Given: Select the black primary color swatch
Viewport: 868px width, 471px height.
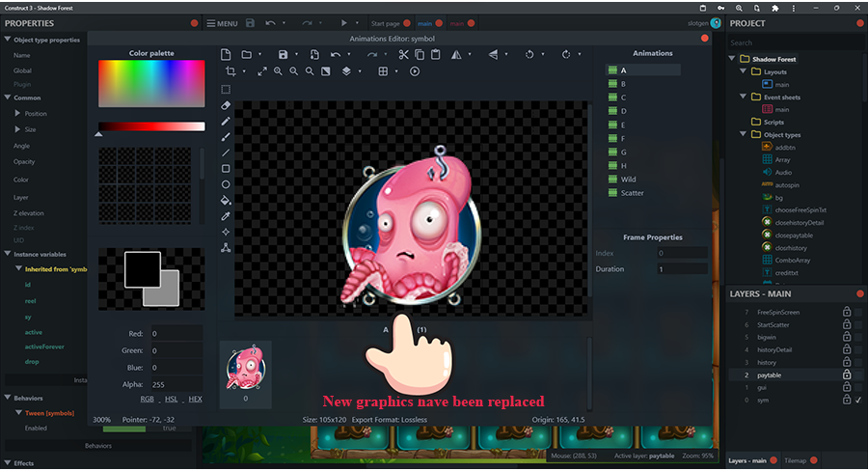Looking at the screenshot, I should click(143, 270).
